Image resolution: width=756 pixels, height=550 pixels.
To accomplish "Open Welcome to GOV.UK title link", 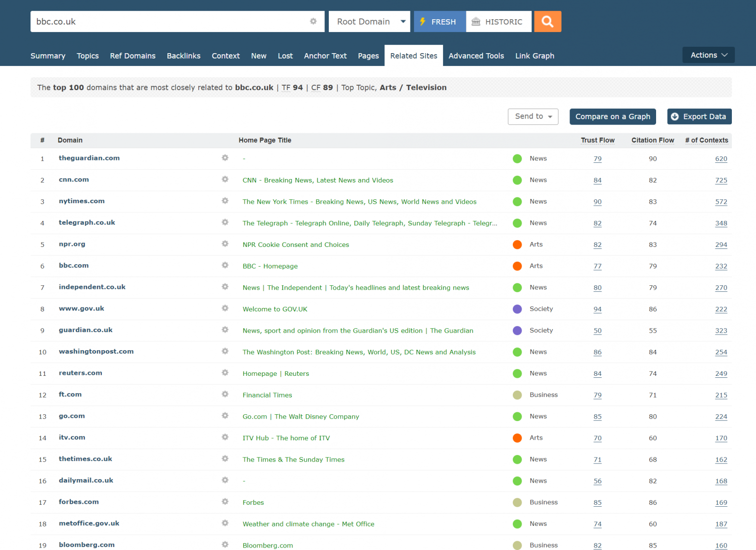I will pyautogui.click(x=275, y=309).
